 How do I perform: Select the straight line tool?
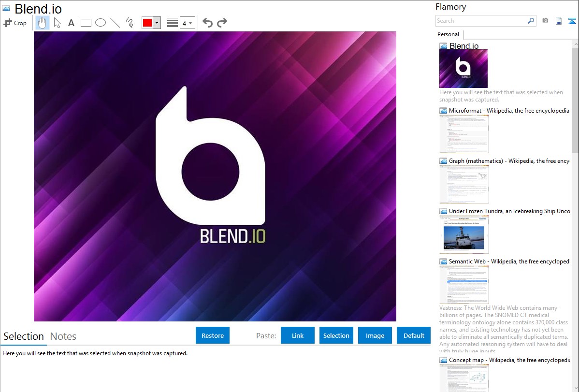click(115, 23)
